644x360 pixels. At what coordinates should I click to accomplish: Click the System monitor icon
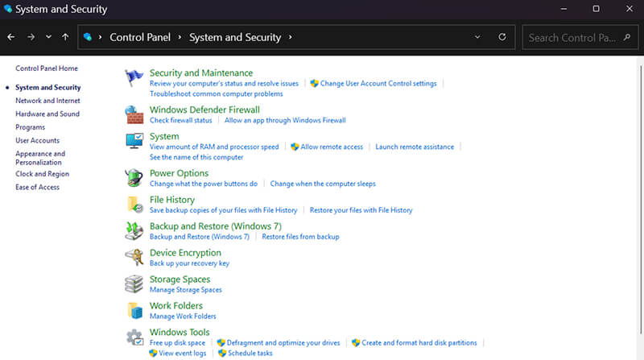pyautogui.click(x=134, y=141)
